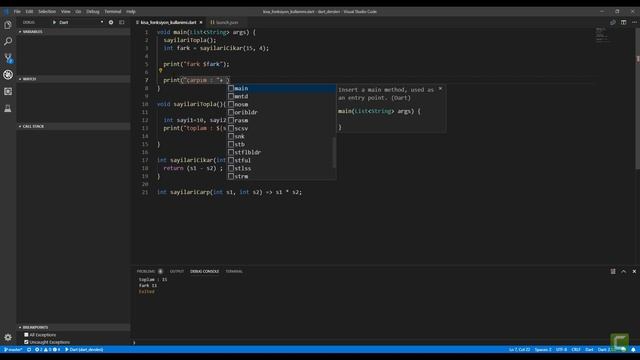Pick the 'snk' suggestion

coord(281,136)
